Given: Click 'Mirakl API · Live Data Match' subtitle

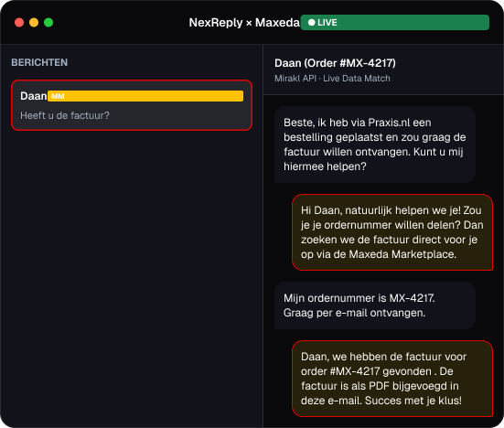Looking at the screenshot, I should tap(332, 79).
